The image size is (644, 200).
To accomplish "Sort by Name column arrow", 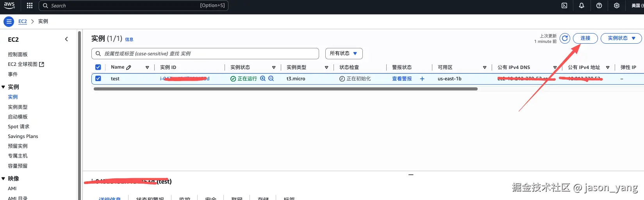I will click(147, 67).
